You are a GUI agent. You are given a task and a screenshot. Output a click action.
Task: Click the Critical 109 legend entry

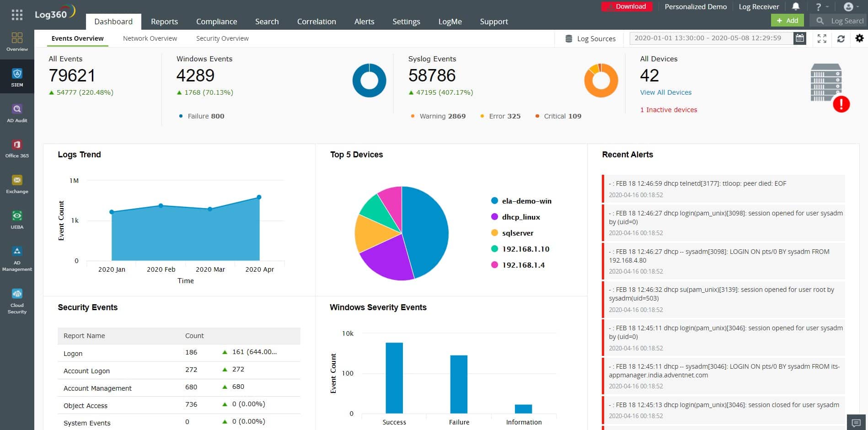point(558,116)
